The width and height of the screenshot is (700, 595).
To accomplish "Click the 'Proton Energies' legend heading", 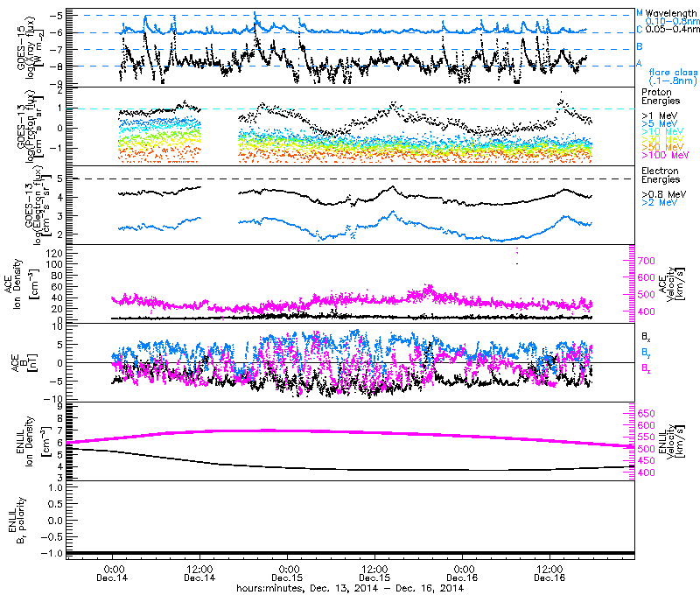I will tap(661, 96).
